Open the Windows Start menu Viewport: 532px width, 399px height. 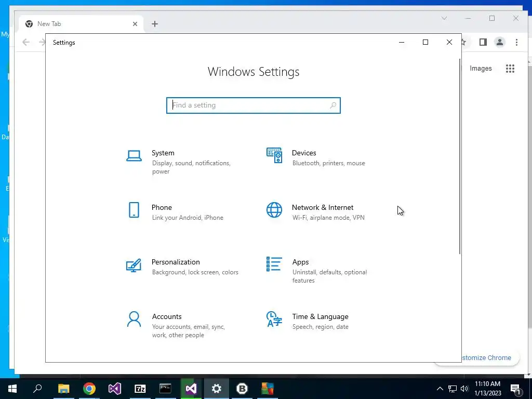click(x=12, y=389)
